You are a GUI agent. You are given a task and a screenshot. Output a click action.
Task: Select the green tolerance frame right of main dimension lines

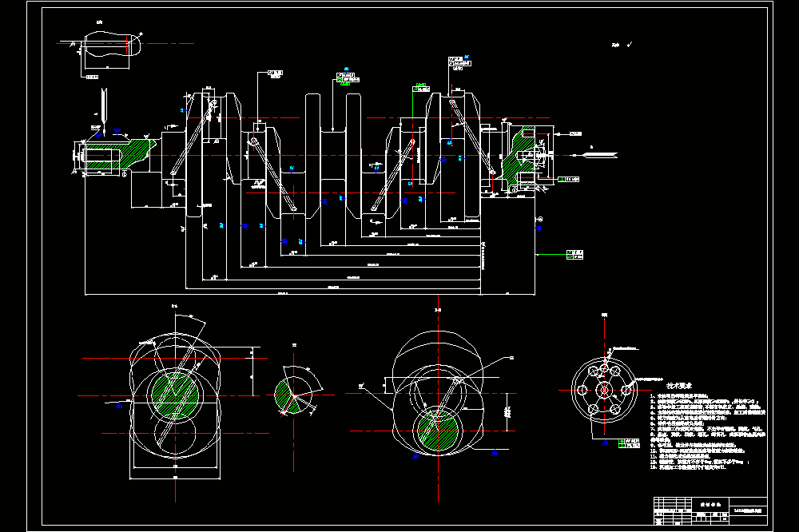click(574, 255)
